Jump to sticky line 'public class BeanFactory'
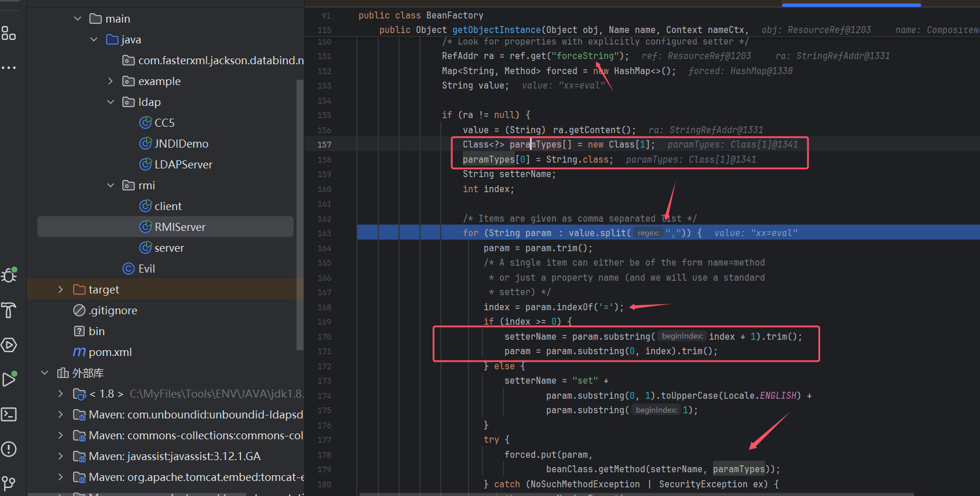The height and width of the screenshot is (496, 980). coord(420,16)
